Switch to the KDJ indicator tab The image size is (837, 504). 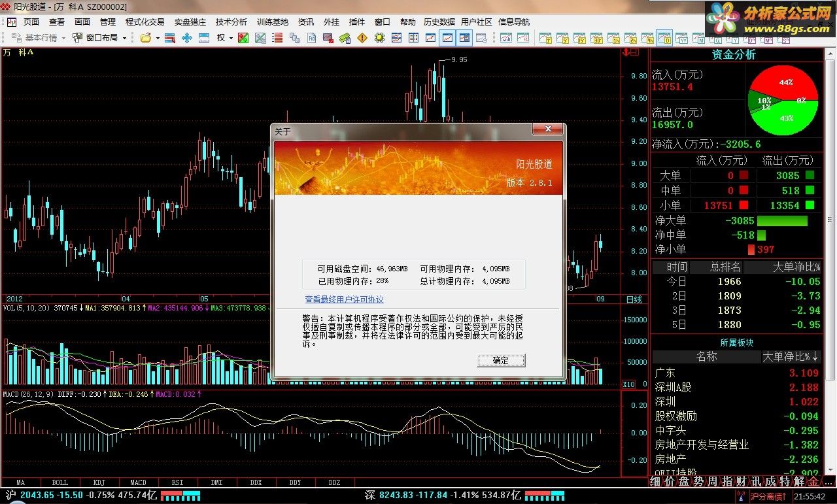click(x=99, y=482)
